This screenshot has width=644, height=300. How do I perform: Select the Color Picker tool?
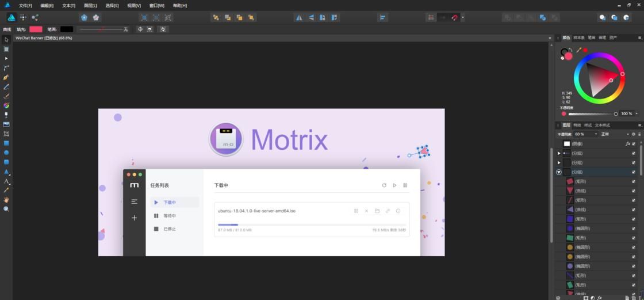click(6, 190)
